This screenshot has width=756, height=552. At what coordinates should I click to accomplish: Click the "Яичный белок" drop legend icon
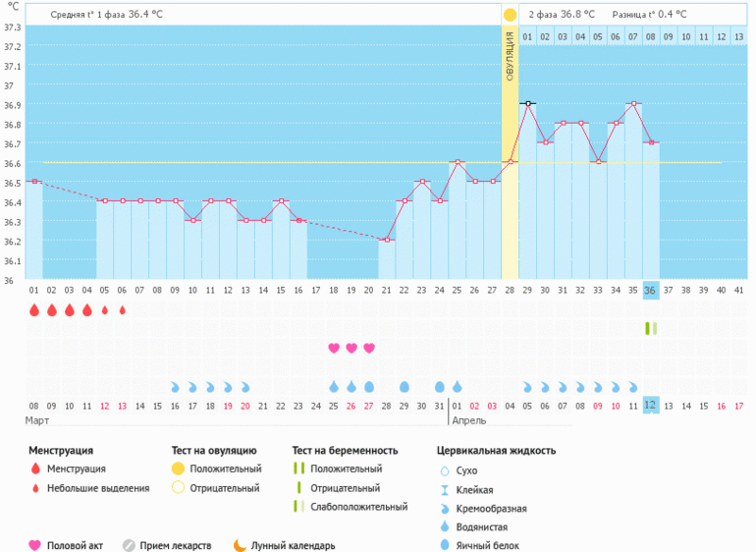(x=444, y=545)
